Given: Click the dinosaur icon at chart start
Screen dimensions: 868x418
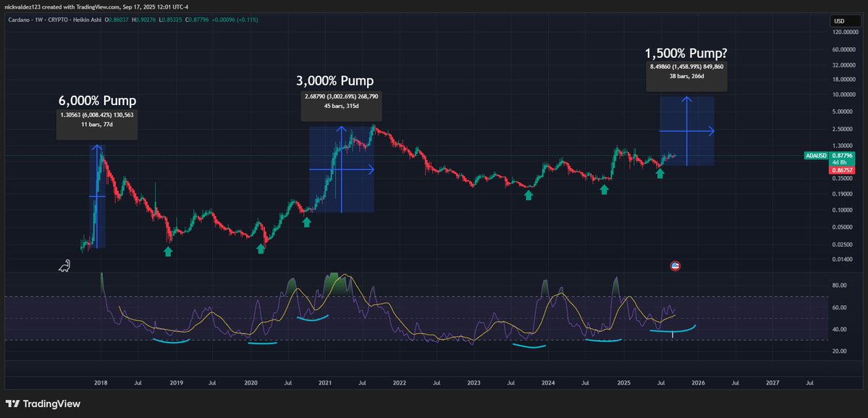Looking at the screenshot, I should 64,266.
